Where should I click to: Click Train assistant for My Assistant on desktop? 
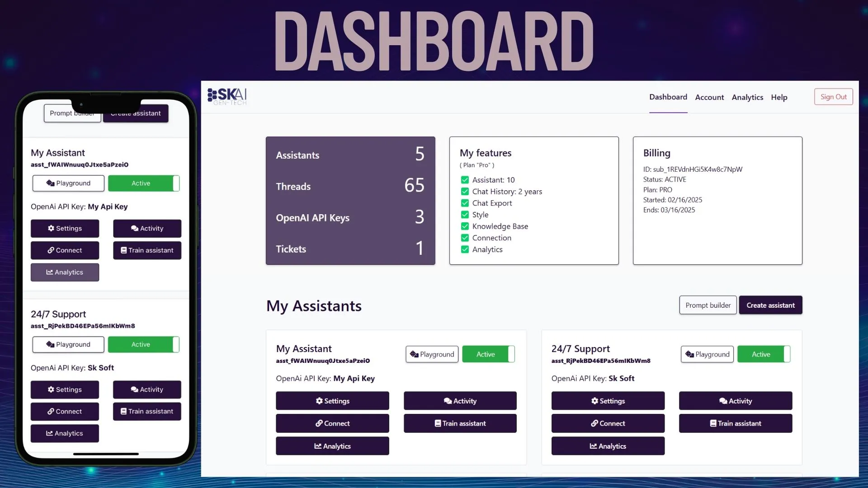(x=460, y=423)
